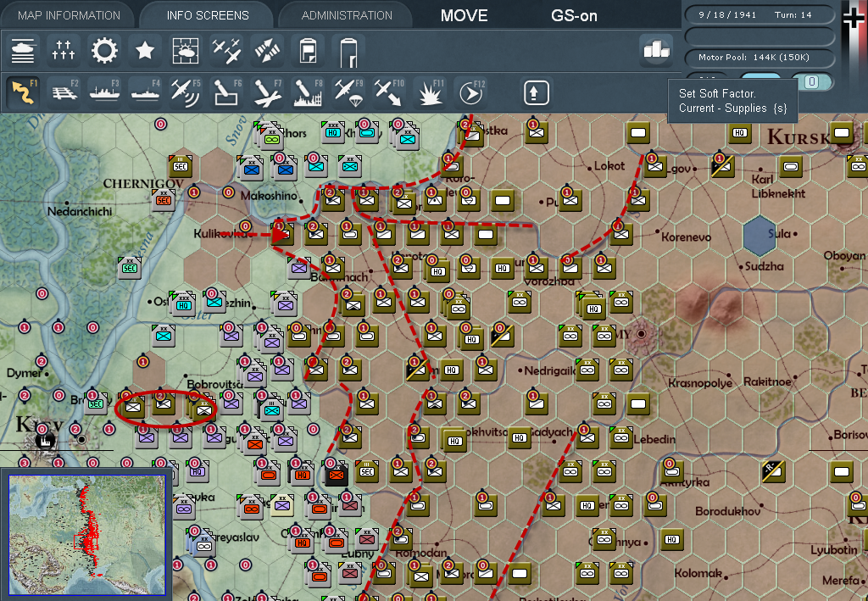Open the reinforcements and withdrawals arrows icon

267,51
